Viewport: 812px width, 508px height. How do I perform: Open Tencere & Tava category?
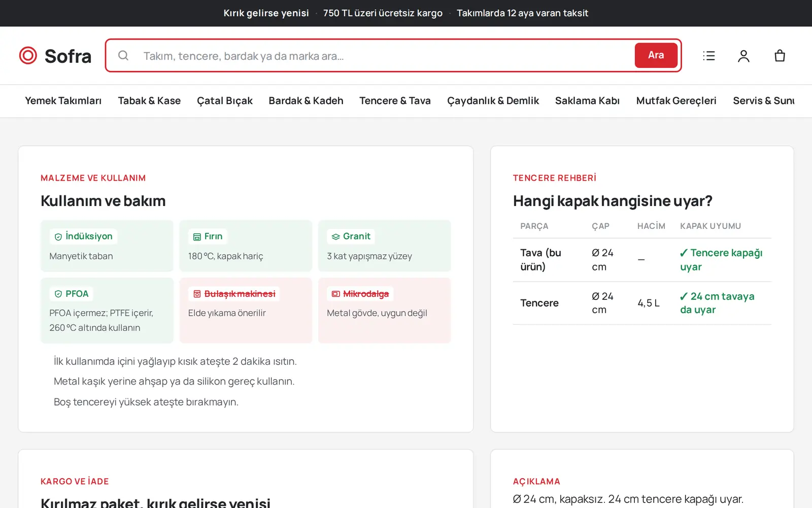coord(395,101)
